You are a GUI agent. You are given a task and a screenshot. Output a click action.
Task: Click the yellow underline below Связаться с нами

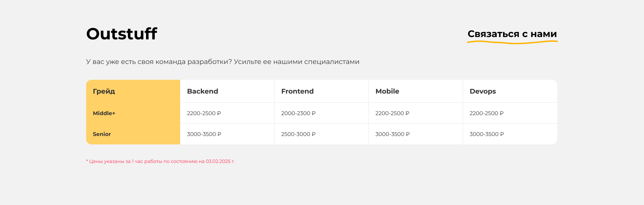coord(512,42)
